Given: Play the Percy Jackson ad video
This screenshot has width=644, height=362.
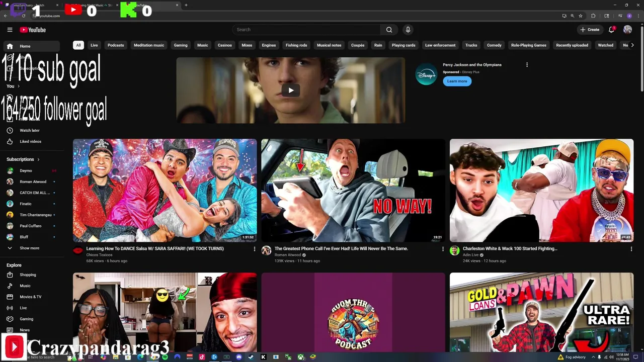Looking at the screenshot, I should pos(290,90).
